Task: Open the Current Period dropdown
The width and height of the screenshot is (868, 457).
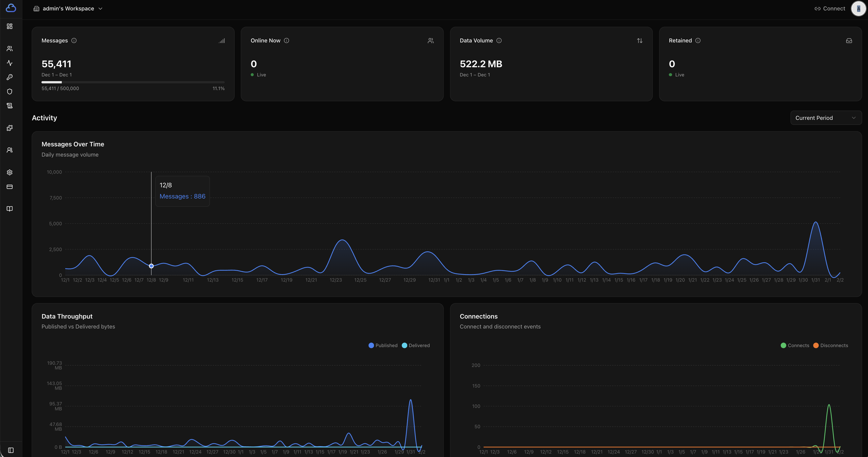Action: pos(826,118)
